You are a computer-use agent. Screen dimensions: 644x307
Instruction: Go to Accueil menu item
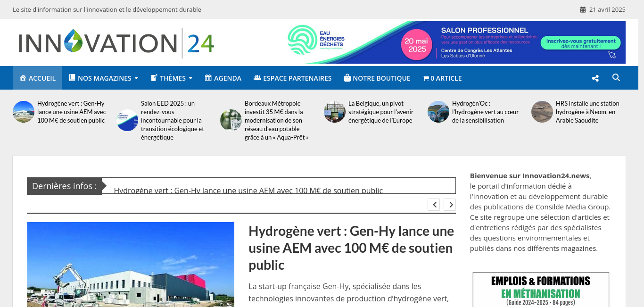37,78
